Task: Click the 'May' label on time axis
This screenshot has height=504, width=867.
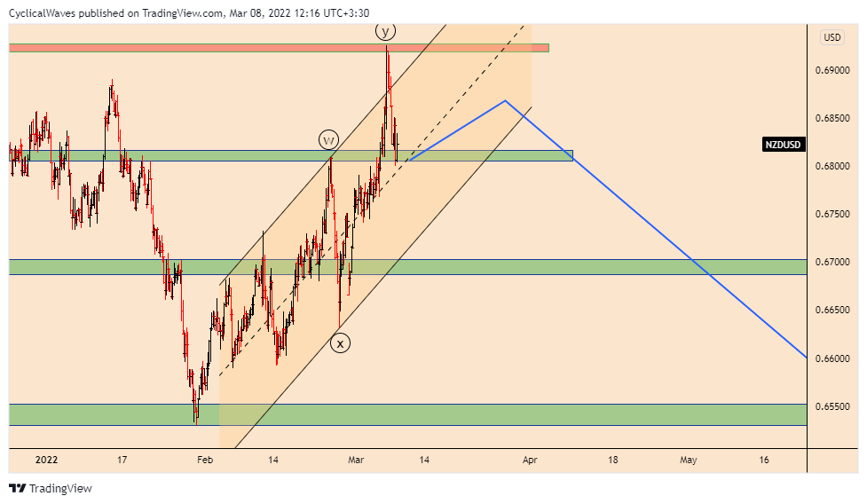Action: (688, 460)
